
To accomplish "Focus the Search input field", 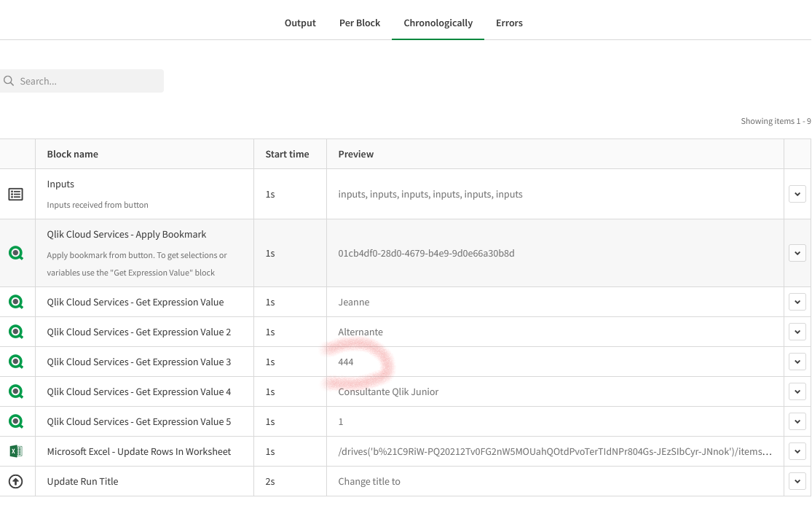I will tap(87, 81).
